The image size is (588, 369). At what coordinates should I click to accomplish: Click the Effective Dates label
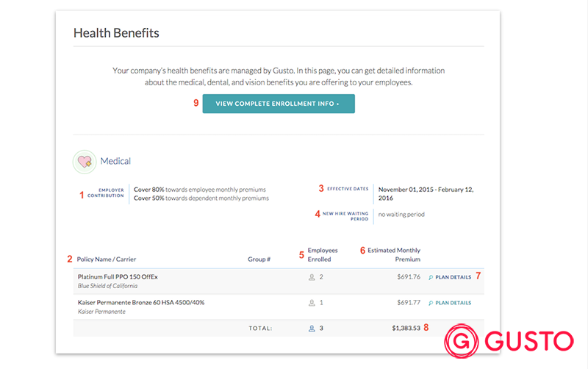tap(348, 189)
